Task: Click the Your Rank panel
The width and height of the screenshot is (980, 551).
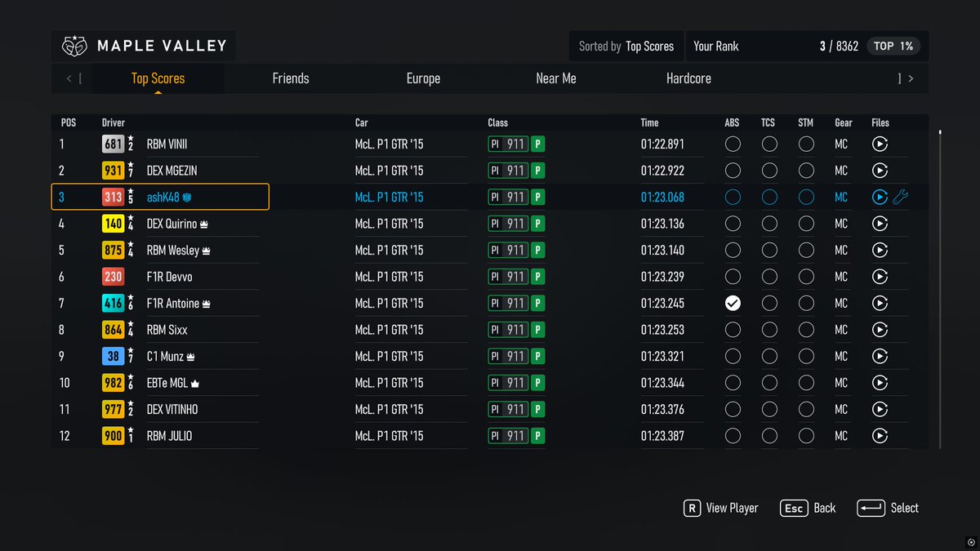Action: tap(807, 47)
